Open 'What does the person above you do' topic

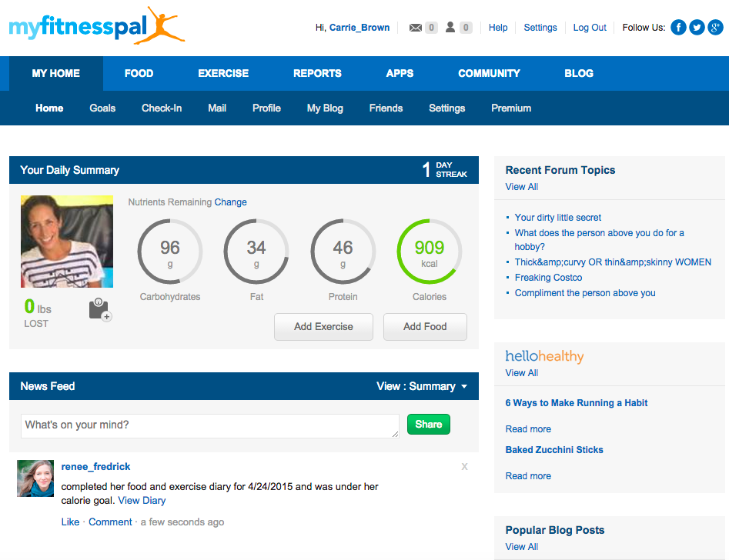[x=599, y=240]
